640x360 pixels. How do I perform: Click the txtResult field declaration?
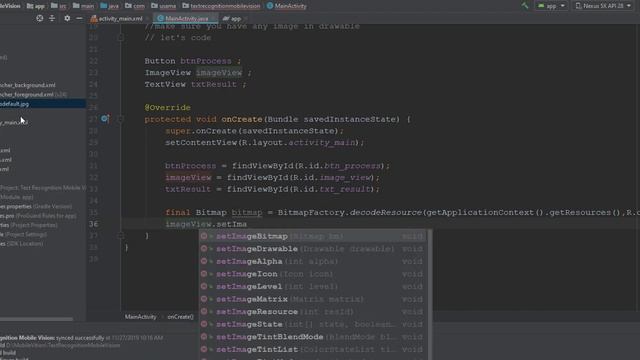[213, 84]
